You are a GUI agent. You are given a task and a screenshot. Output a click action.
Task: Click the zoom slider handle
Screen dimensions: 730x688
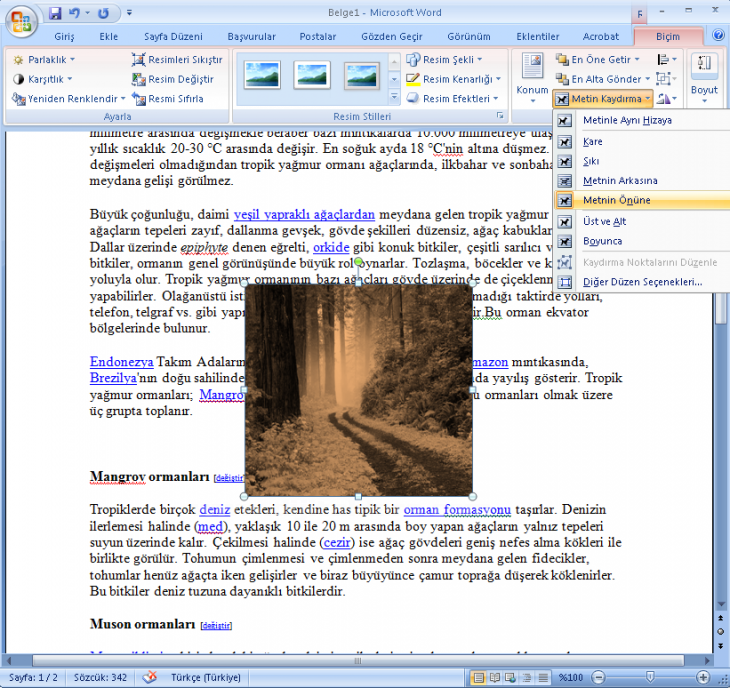pyautogui.click(x=650, y=677)
